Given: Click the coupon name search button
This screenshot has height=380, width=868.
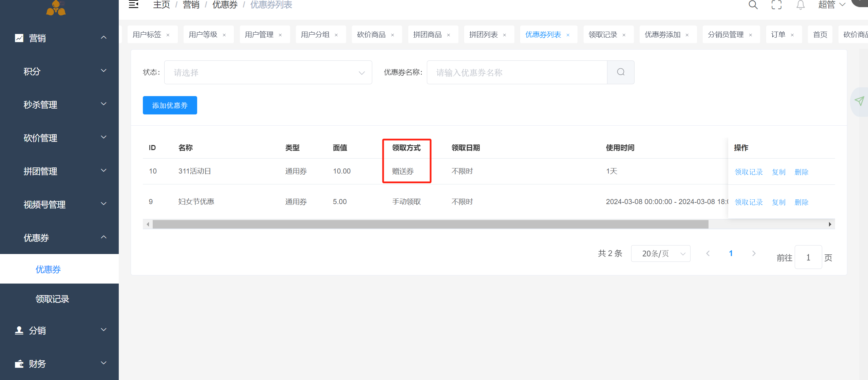Looking at the screenshot, I should point(621,72).
